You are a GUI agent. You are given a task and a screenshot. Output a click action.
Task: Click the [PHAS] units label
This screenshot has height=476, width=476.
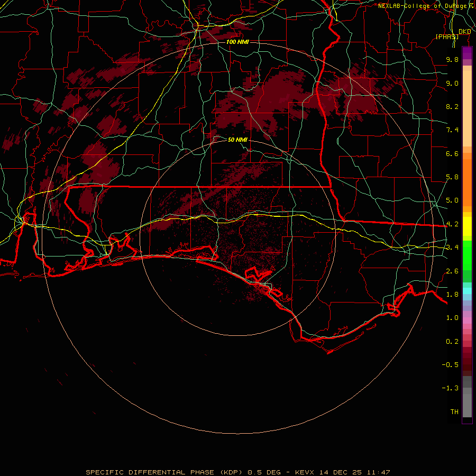click(447, 36)
